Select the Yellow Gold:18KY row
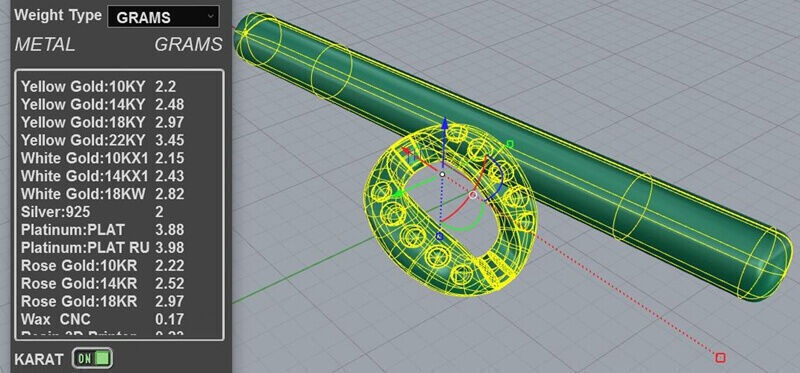This screenshot has height=373, width=800. coord(119,122)
